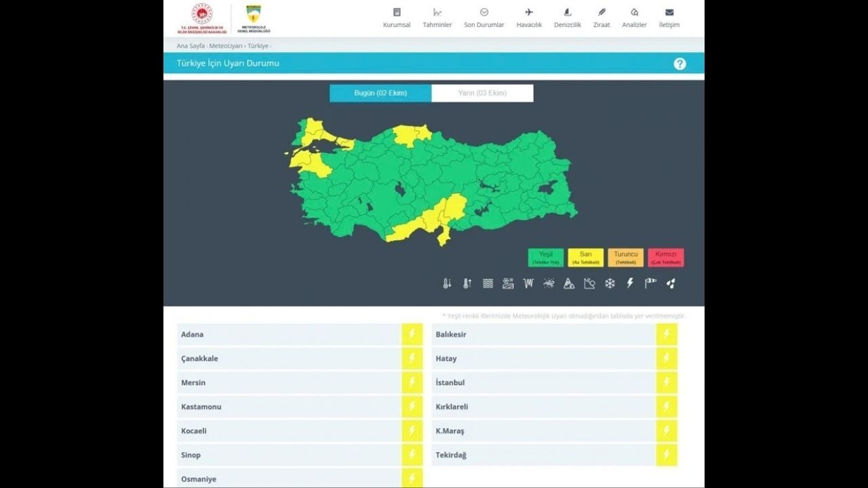Click the K.Maraş province name

450,431
